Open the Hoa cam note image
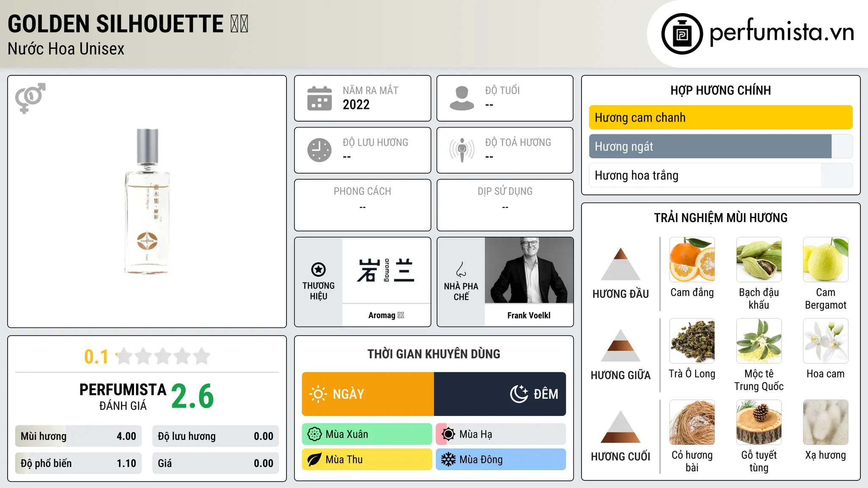The image size is (868, 488). 826,341
